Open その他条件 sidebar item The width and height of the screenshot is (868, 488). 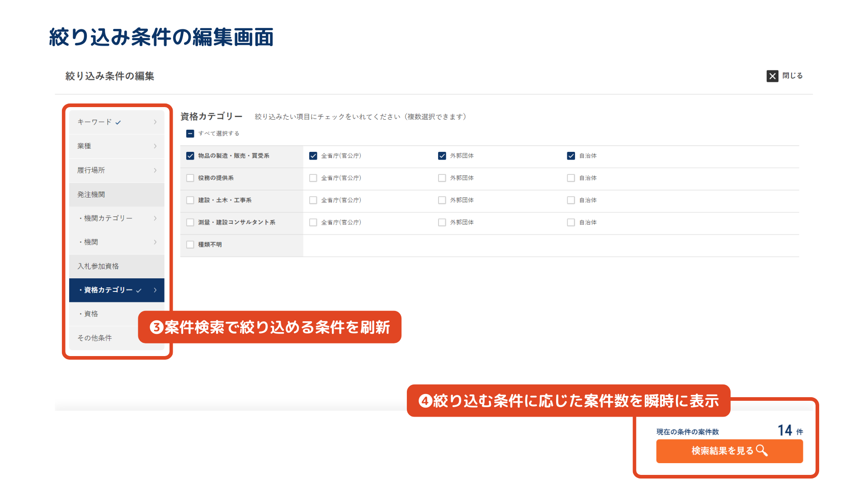pos(94,338)
